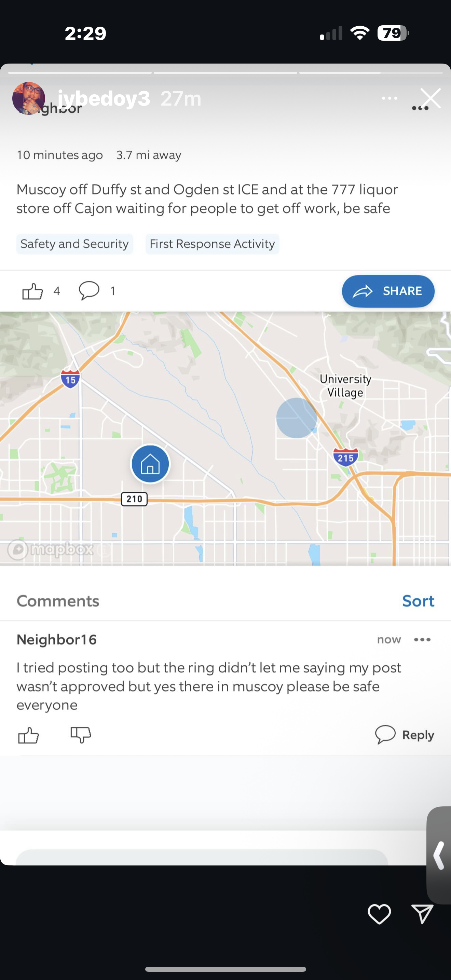This screenshot has height=980, width=451.
Task: Like the story with heart icon
Action: coord(379,914)
